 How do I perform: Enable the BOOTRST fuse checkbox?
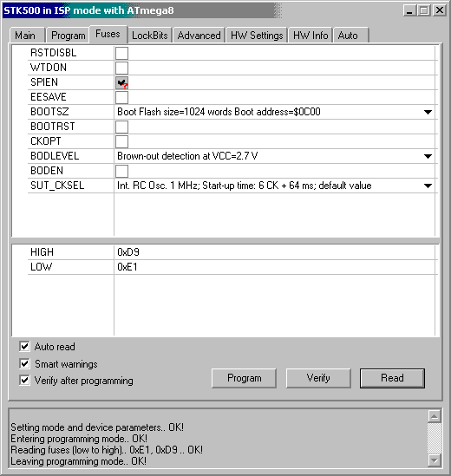coord(121,127)
